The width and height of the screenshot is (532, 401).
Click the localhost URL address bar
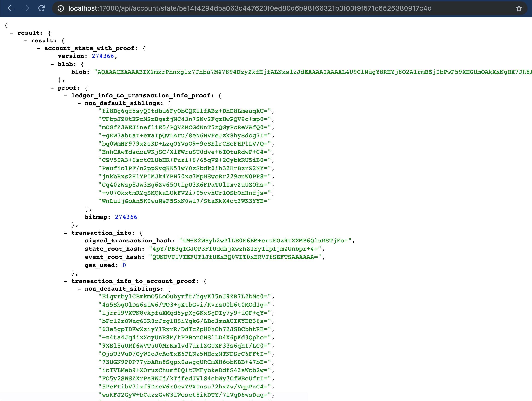click(x=250, y=8)
